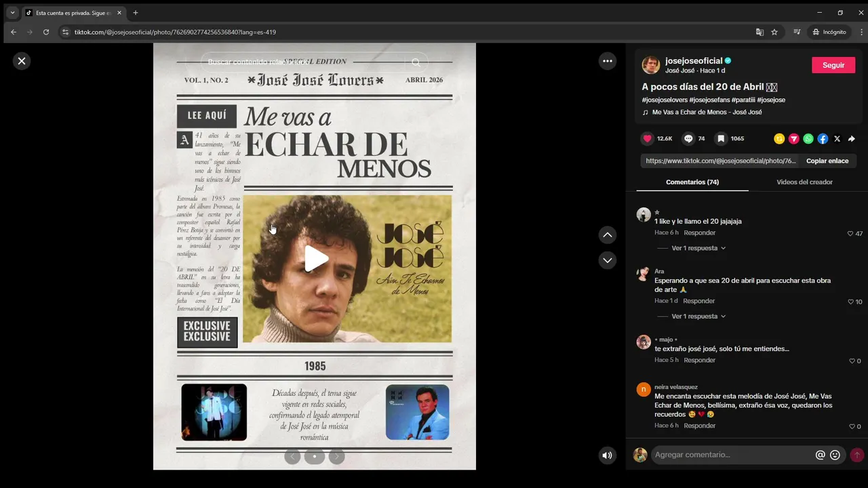Open Ara's profile avatar
The image size is (868, 488).
pos(644,274)
